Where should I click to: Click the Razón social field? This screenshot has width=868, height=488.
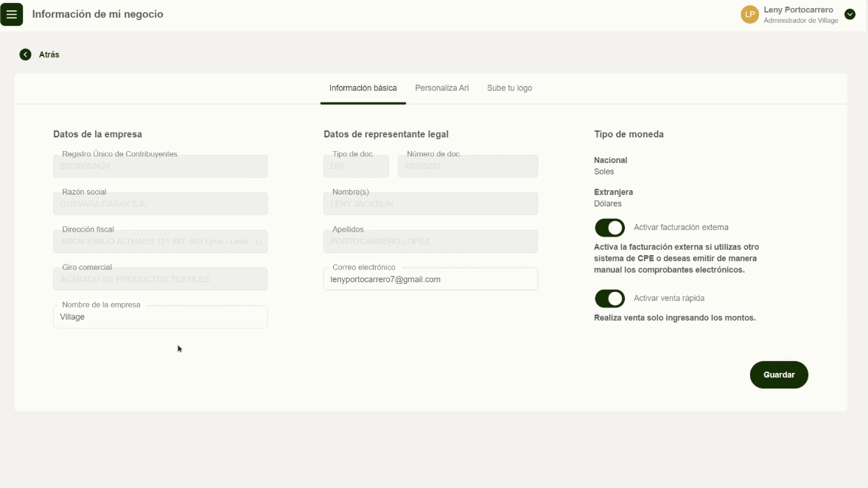click(161, 204)
